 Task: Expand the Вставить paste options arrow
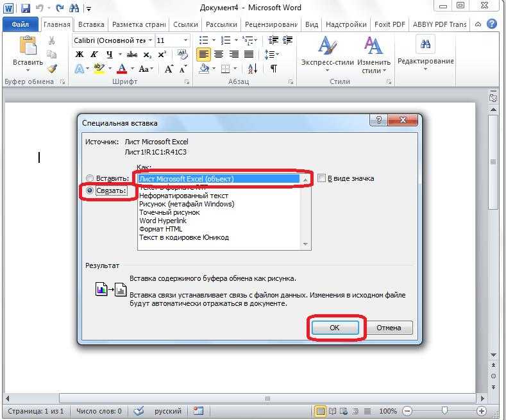click(x=28, y=70)
